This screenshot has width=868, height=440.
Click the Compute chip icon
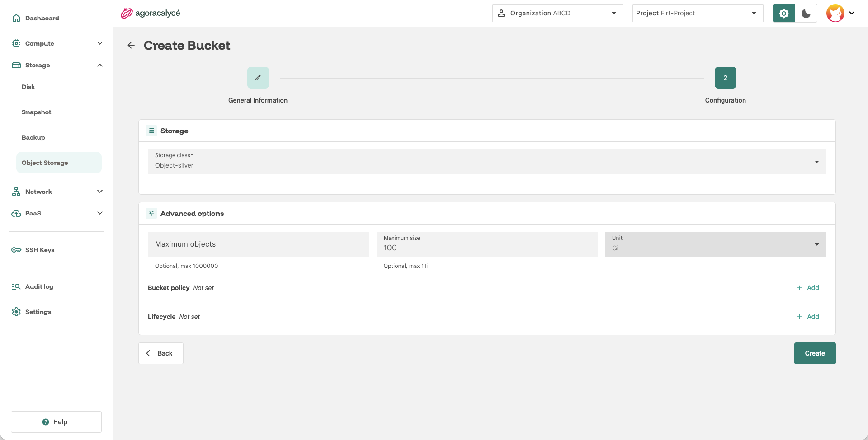16,43
